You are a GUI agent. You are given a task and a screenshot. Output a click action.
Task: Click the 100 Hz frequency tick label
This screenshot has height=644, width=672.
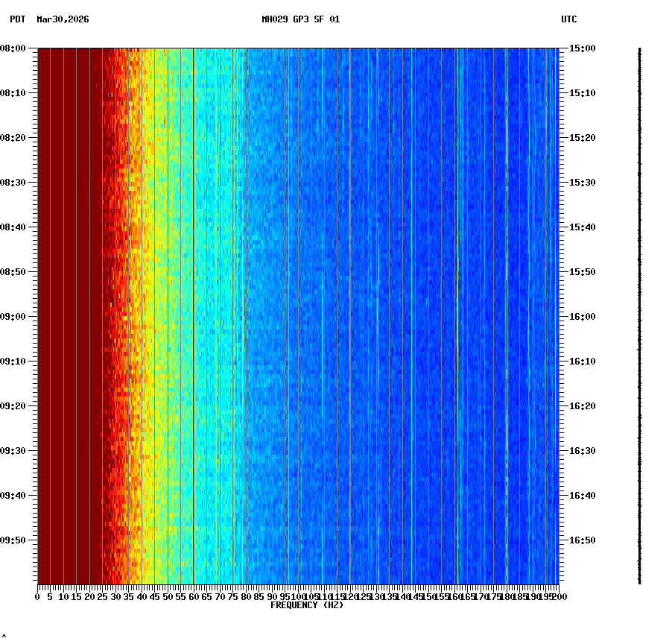tap(298, 596)
